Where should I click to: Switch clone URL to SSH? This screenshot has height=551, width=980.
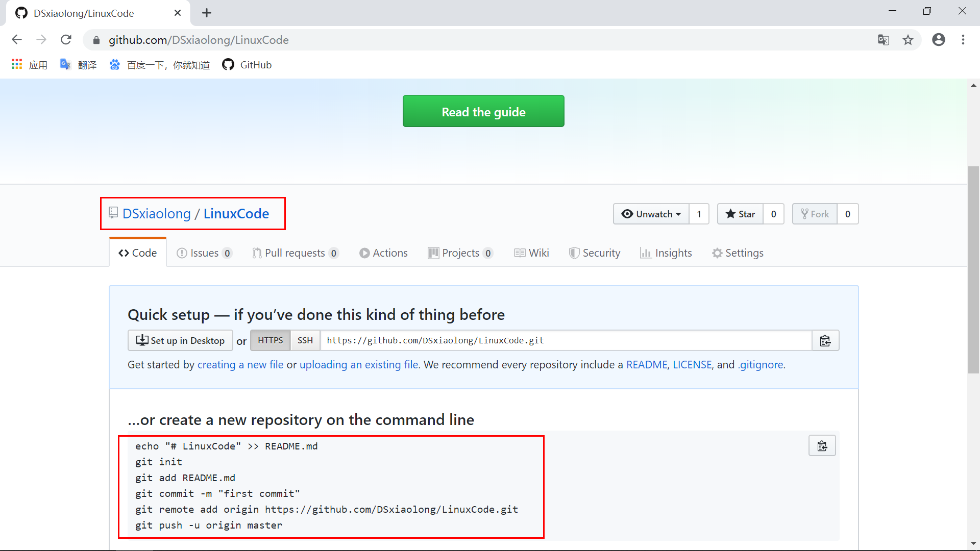[305, 340]
